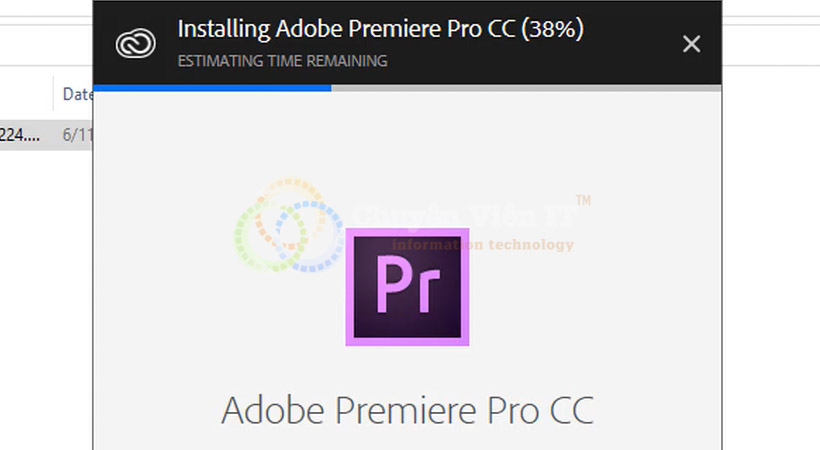Click the large "Adobe Premiere Pro CC" product name
This screenshot has height=450, width=820.
(x=407, y=409)
